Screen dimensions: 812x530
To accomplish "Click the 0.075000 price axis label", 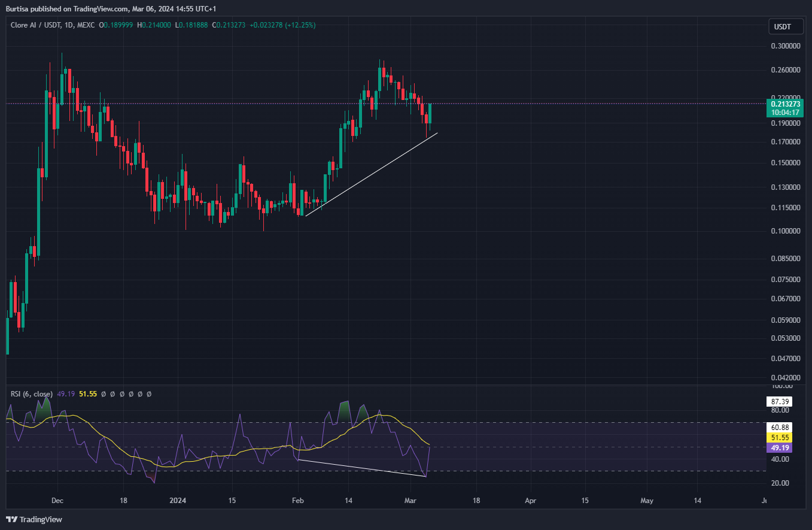I will (x=786, y=280).
